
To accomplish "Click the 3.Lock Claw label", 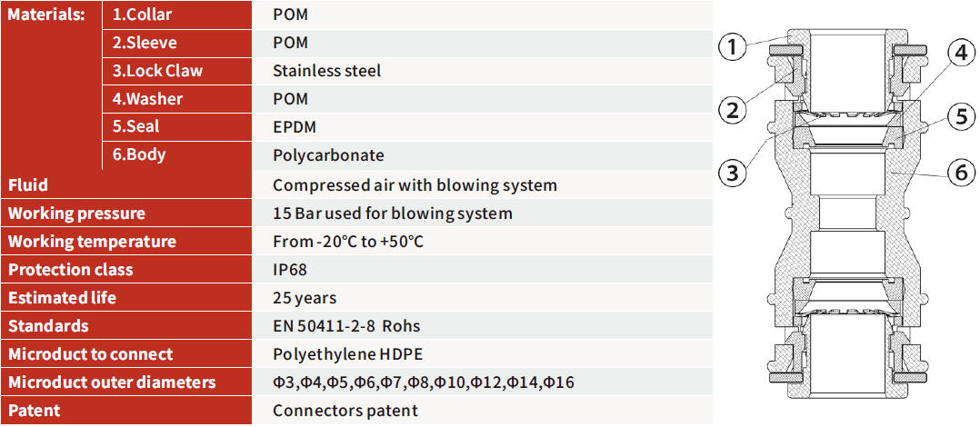I will (157, 71).
